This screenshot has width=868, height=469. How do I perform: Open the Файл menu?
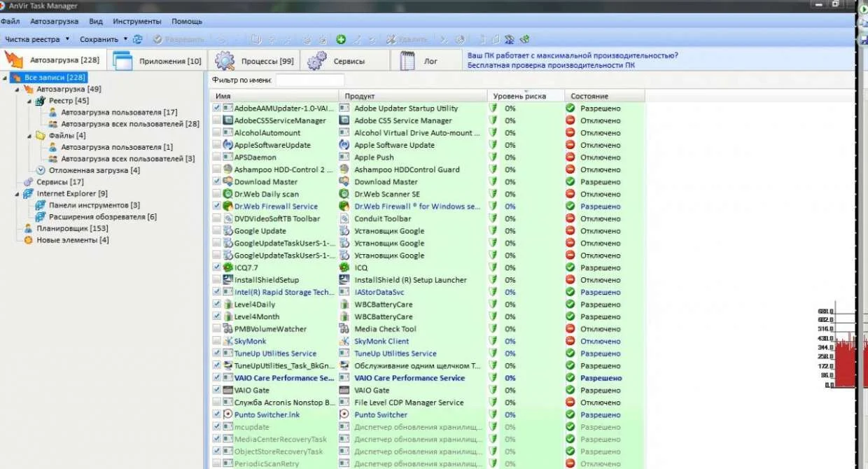coord(10,22)
